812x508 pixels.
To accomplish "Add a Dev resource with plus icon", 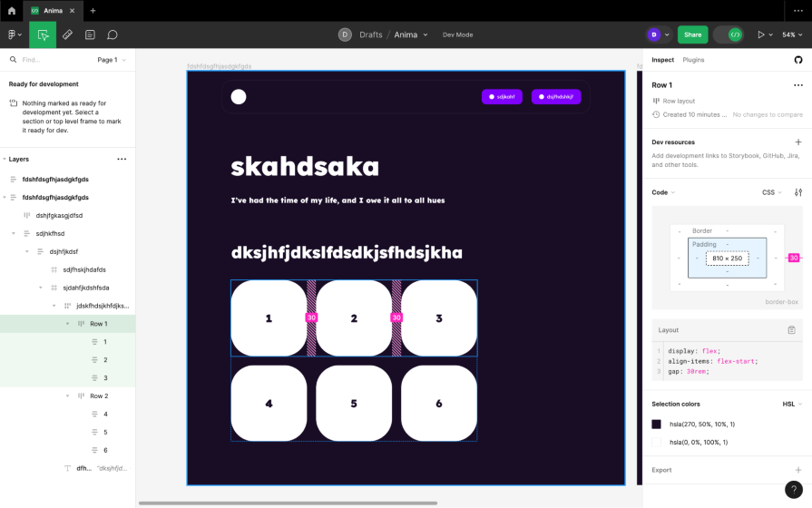I will click(x=798, y=142).
